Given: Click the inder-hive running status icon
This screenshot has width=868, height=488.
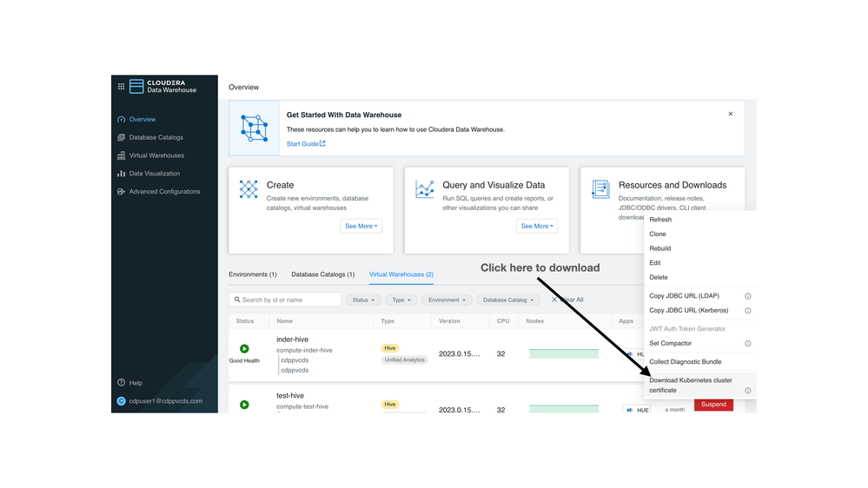Looking at the screenshot, I should tap(244, 348).
